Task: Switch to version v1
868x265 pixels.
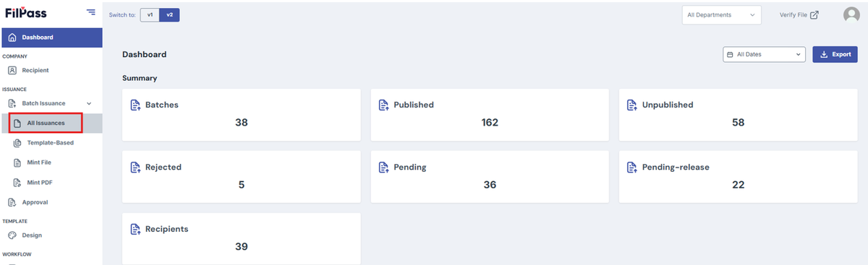Action: pyautogui.click(x=150, y=14)
